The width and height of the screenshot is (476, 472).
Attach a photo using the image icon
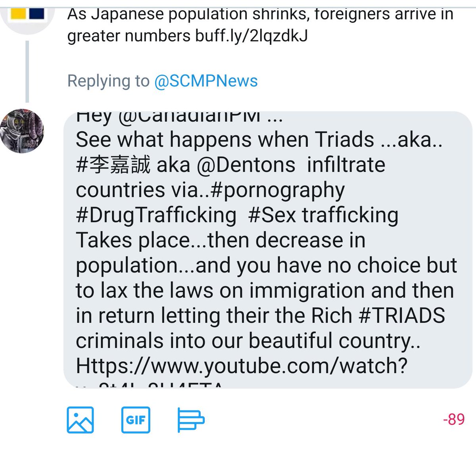(x=80, y=420)
